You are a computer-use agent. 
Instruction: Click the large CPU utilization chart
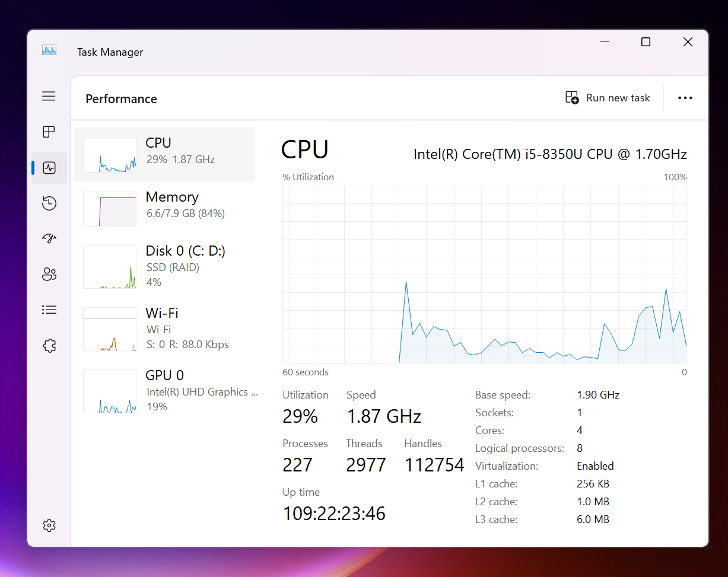point(484,274)
